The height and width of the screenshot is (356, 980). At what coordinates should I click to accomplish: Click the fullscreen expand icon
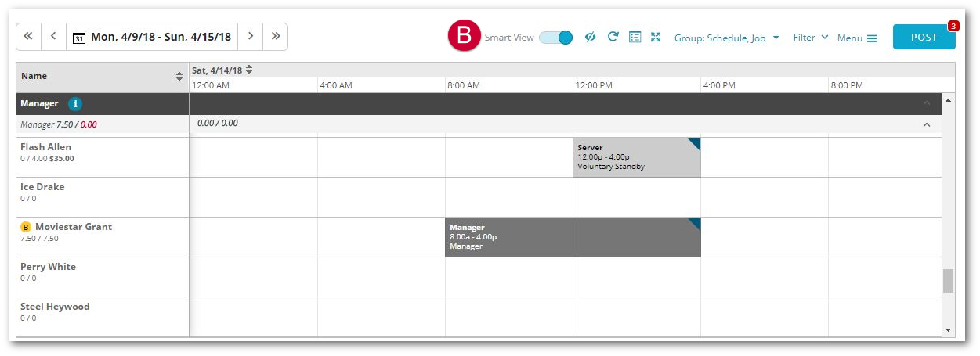[656, 37]
